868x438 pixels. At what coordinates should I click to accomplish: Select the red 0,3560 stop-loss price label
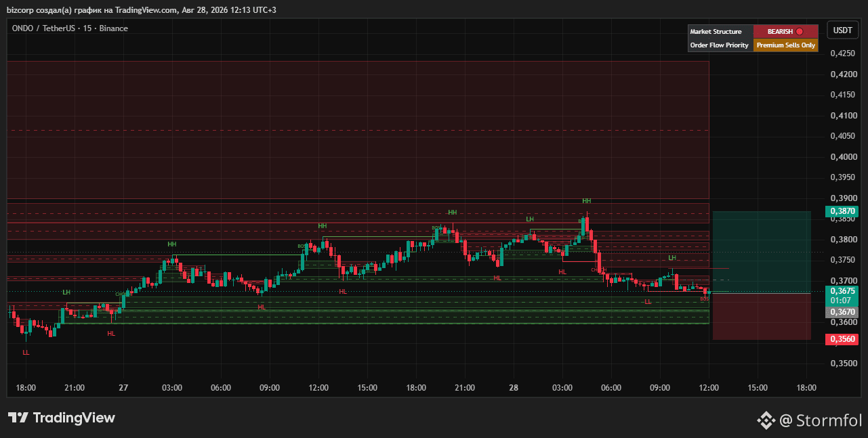coord(843,338)
